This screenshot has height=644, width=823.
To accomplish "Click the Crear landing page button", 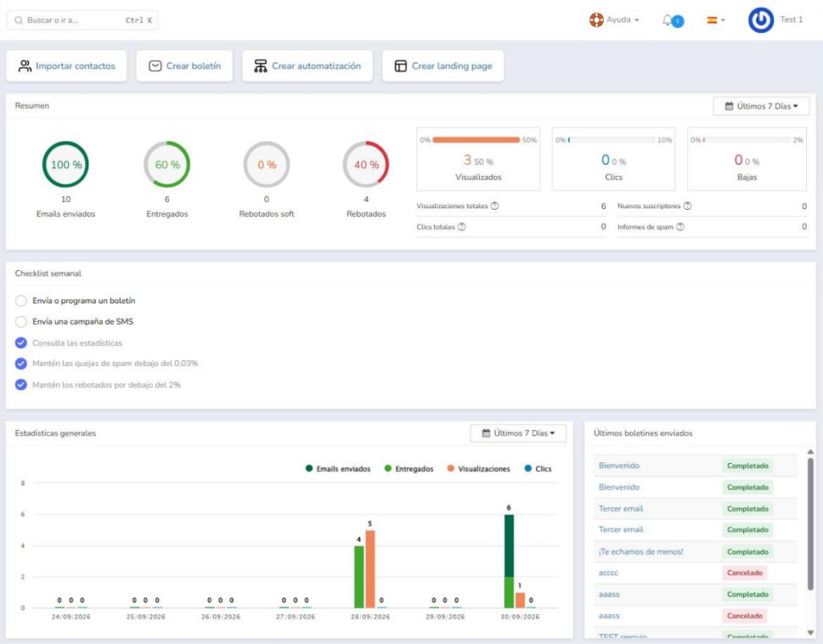I will [x=443, y=66].
